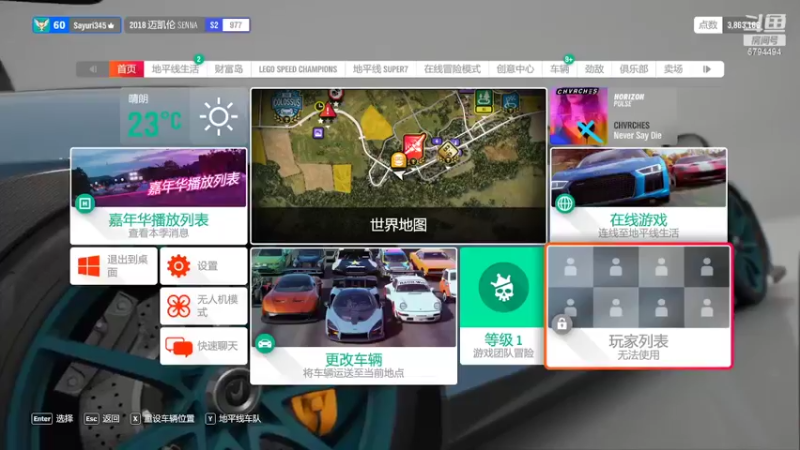Click the Enter 选择 key hint
The width and height of the screenshot is (800, 450).
click(x=53, y=419)
